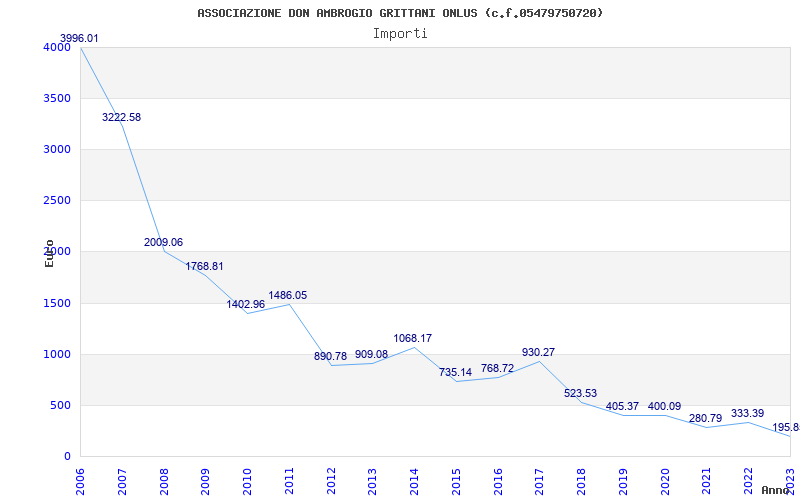The width and height of the screenshot is (800, 500).
Task: Click the 2021 year axis label
Action: (707, 482)
